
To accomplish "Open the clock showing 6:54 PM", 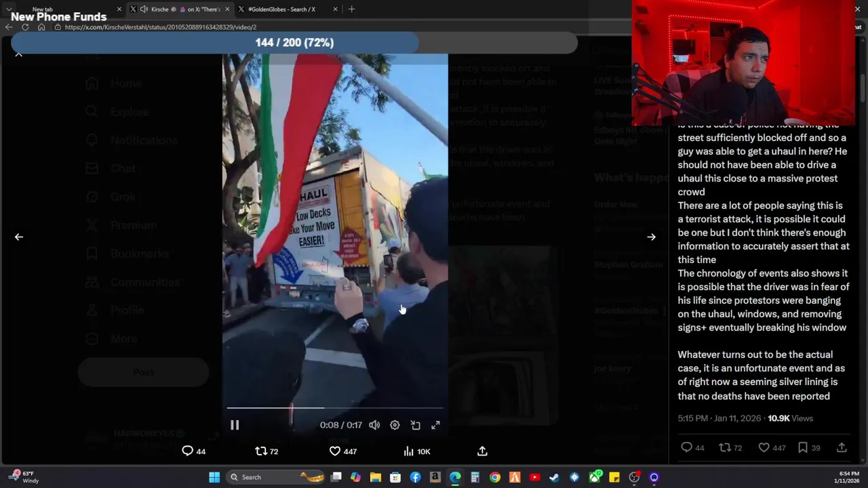I will pos(848,476).
